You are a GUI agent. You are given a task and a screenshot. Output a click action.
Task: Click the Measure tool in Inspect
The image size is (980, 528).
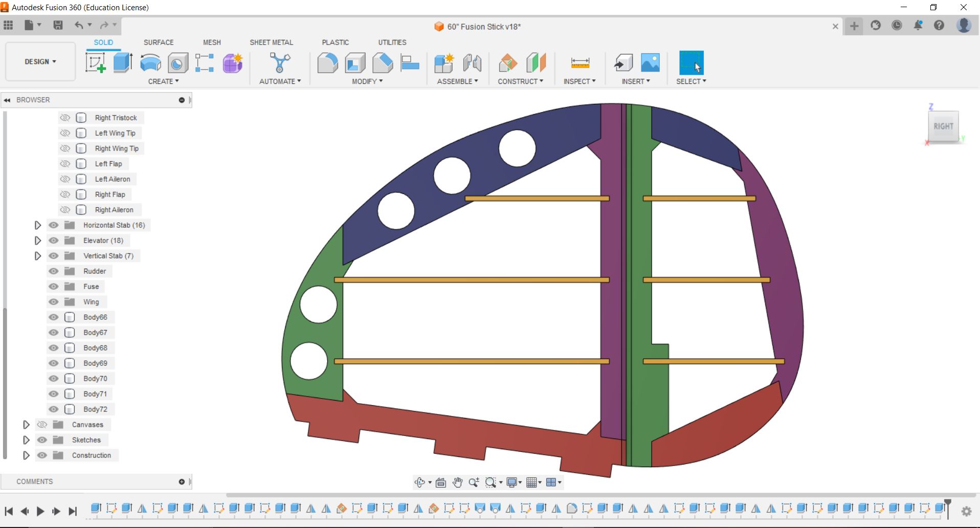[580, 63]
